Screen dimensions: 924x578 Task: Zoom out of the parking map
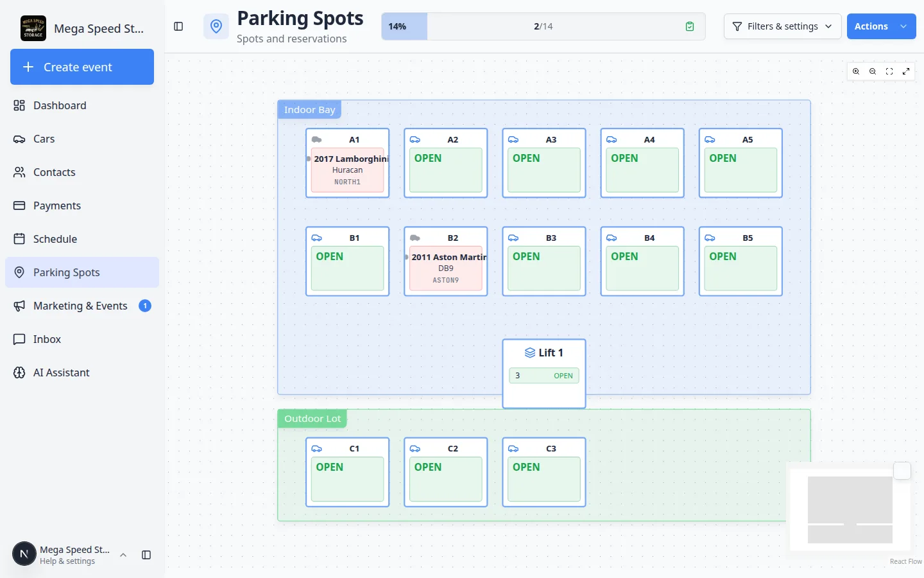(x=873, y=71)
